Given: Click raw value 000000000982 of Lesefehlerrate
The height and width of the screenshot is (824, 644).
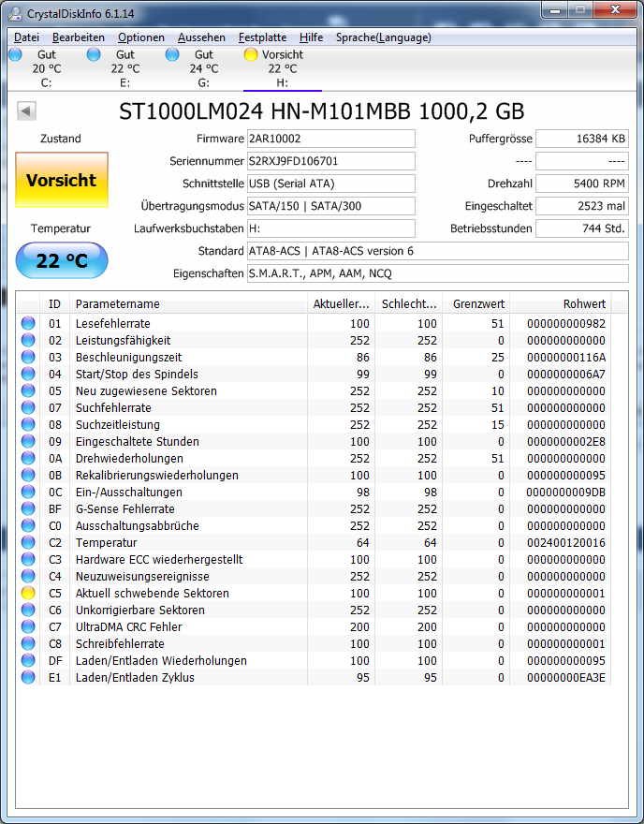Looking at the screenshot, I should point(565,323).
